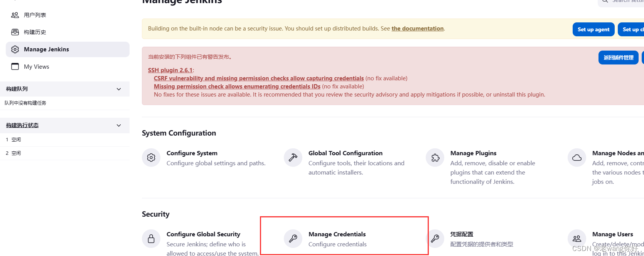
Task: Click the 凭据配置 key icon
Action: pos(435,239)
